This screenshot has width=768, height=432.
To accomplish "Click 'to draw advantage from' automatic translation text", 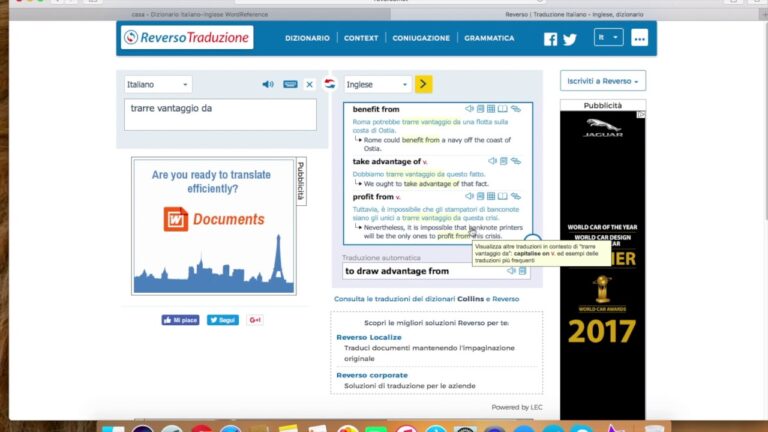I will [397, 271].
